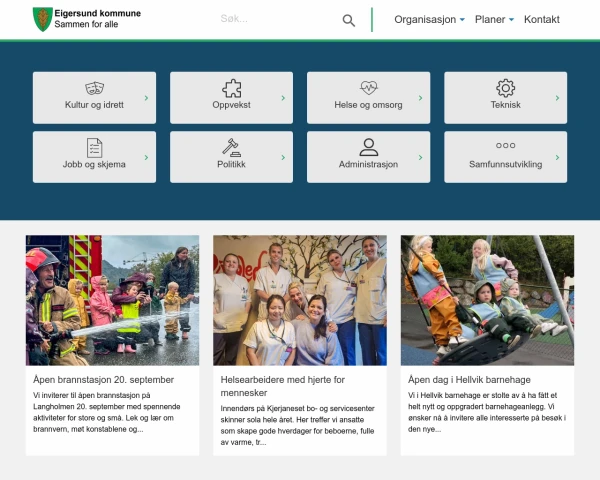
Task: Open the Åpen brannstasjon 20. september article
Action: [x=103, y=380]
